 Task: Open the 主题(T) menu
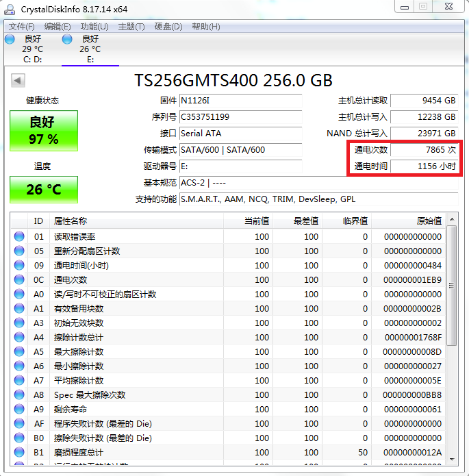point(131,27)
